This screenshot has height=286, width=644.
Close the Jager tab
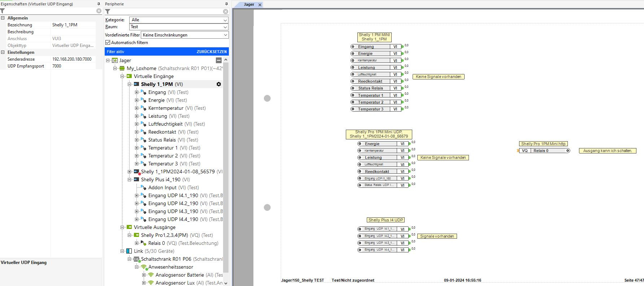(x=260, y=5)
